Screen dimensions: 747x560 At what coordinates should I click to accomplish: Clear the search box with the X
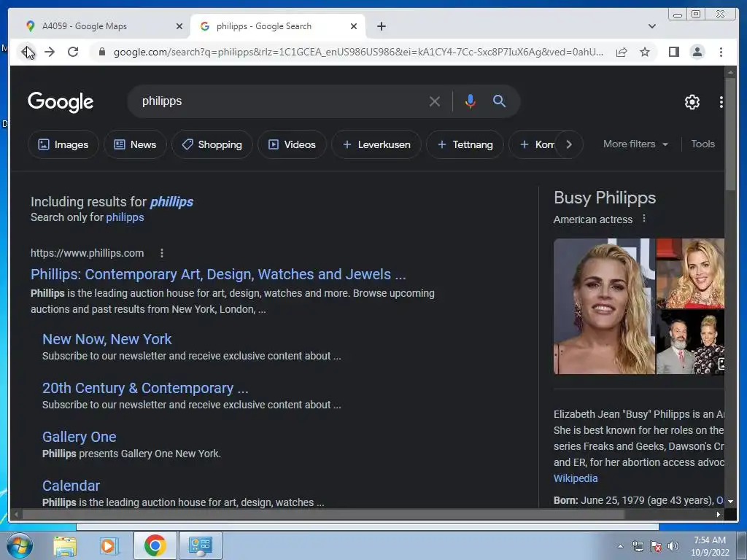click(435, 101)
